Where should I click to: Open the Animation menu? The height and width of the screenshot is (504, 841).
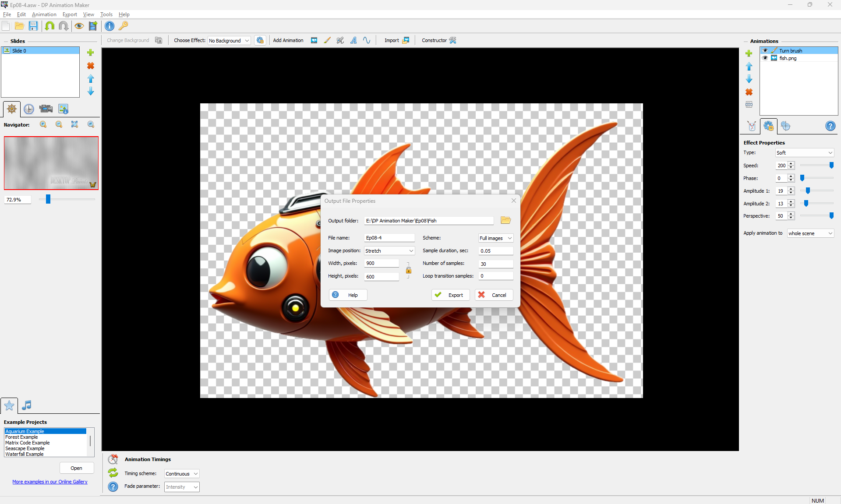[44, 14]
